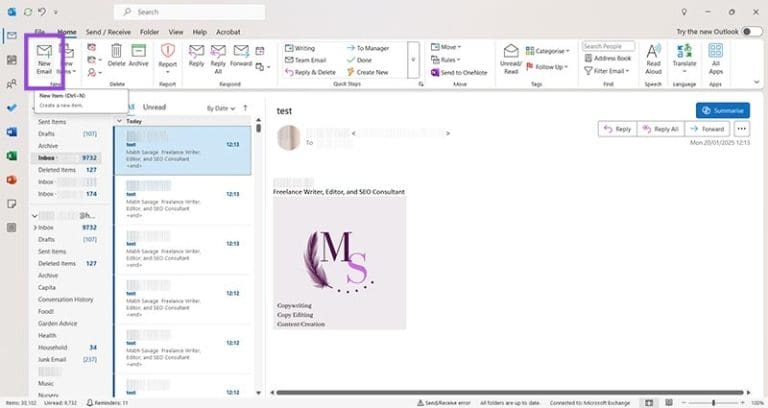Viewport: 768px width, 408px height.
Task: Open the Read Aloud speech tool
Action: [653, 58]
